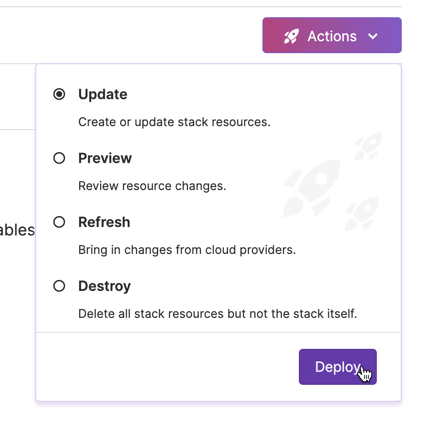Select the Destroy radio button
Viewport: 433px width, 439px height.
point(59,286)
